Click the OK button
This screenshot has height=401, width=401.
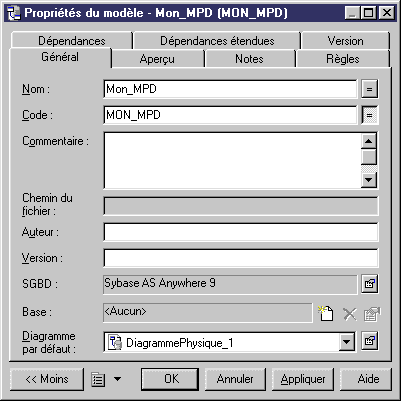click(x=171, y=379)
